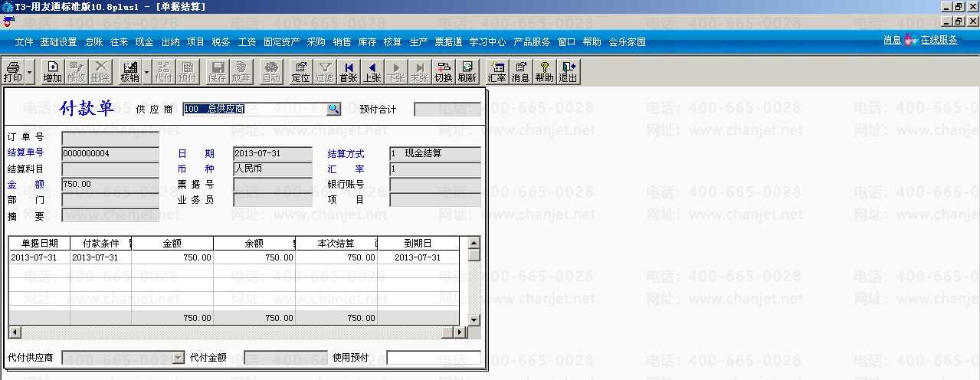The image size is (980, 380).
Task: Open the 总账 menu
Action: [93, 42]
